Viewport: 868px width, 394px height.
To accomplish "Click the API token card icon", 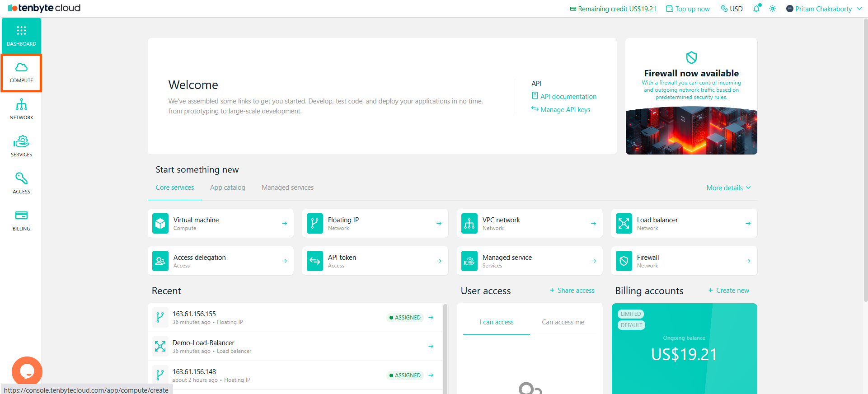I will 315,261.
